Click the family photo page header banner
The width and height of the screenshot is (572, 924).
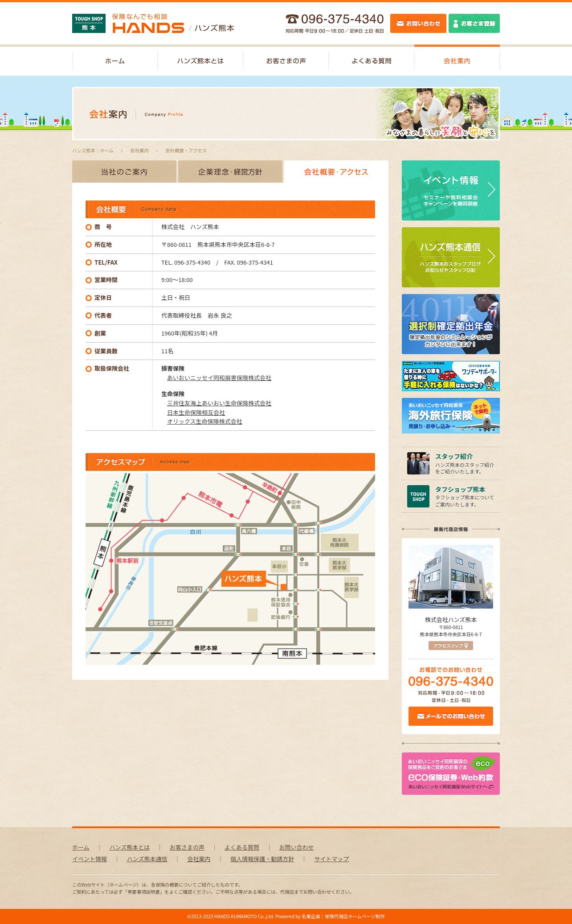[x=286, y=114]
